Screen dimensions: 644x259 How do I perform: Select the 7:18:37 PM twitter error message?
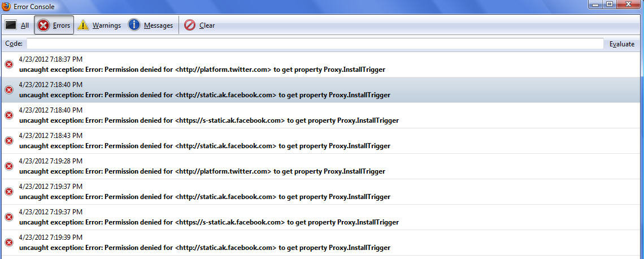coord(202,70)
